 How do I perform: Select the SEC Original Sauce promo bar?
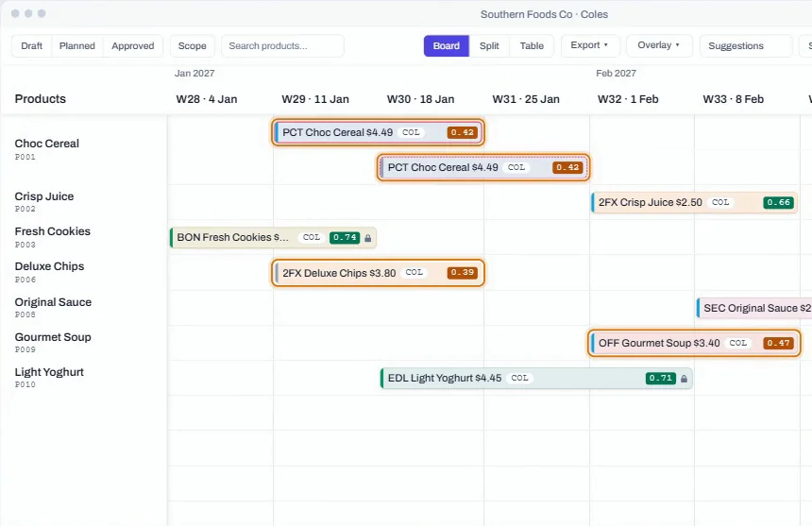(x=754, y=308)
